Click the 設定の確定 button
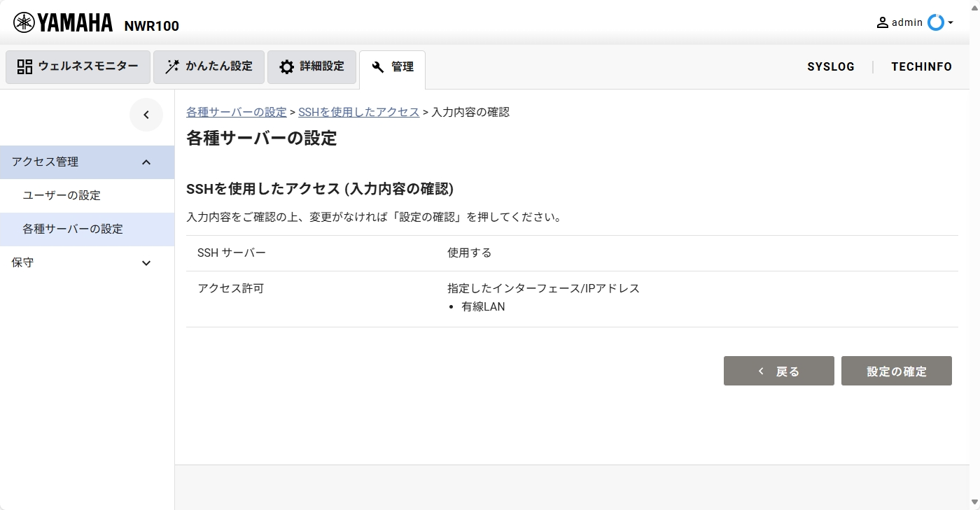This screenshot has height=510, width=980. (896, 371)
